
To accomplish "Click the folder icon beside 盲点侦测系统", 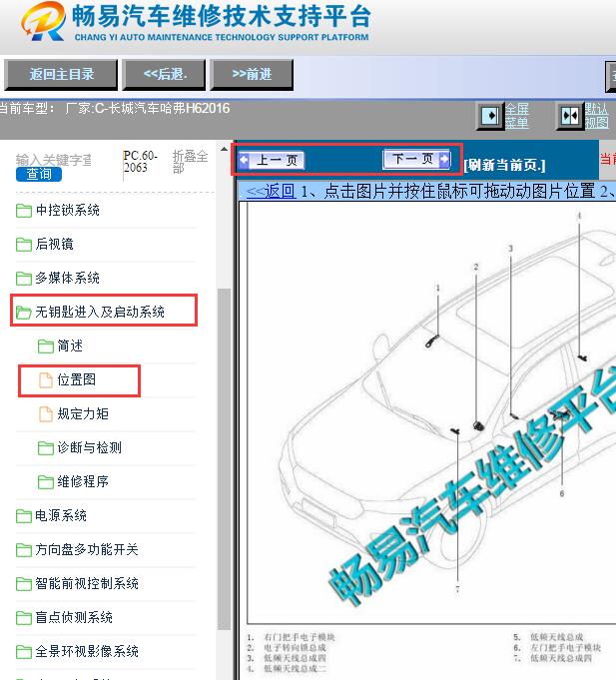I will click(x=23, y=617).
